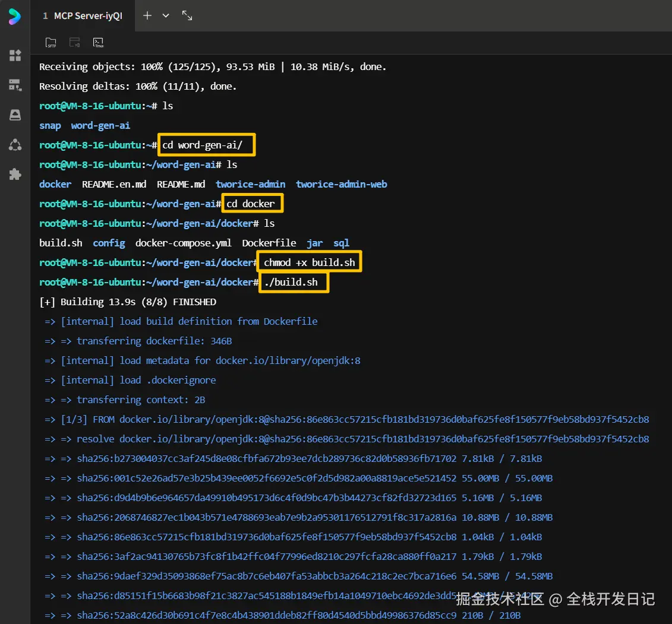Click the sha256:001c52e26a line showing 55.00MB
The image size is (672, 624).
click(298, 478)
